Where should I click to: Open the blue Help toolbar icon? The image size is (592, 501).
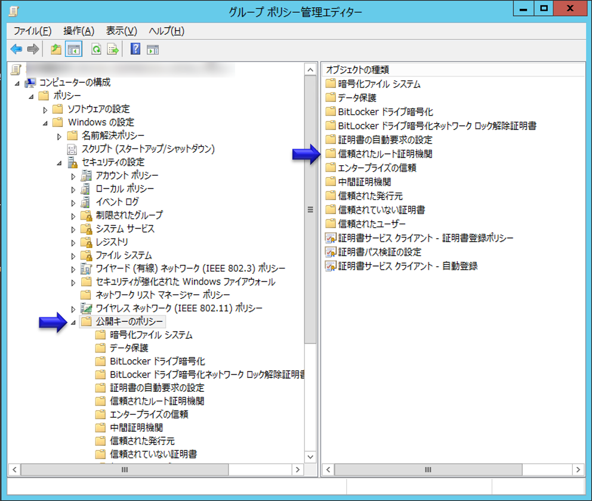point(135,49)
